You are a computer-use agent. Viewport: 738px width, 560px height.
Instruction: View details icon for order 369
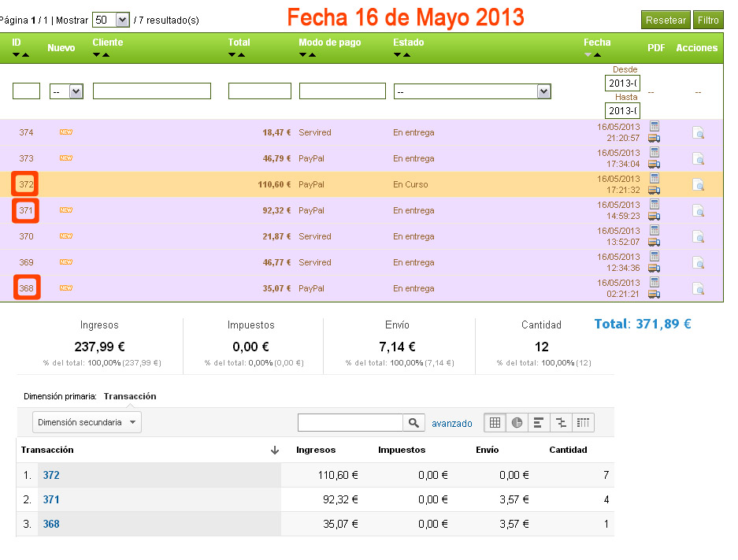tap(699, 262)
